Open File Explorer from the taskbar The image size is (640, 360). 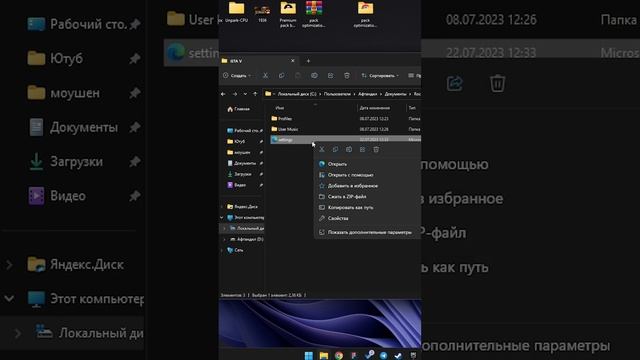pyautogui.click(x=324, y=356)
